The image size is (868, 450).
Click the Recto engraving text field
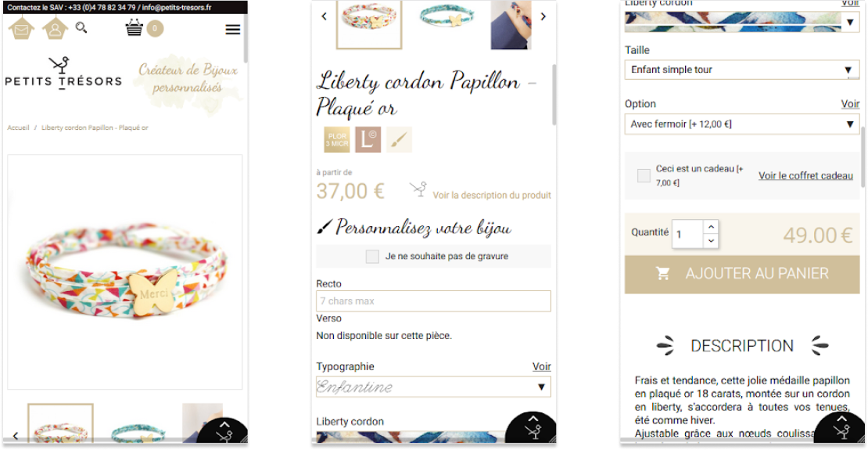(433, 301)
